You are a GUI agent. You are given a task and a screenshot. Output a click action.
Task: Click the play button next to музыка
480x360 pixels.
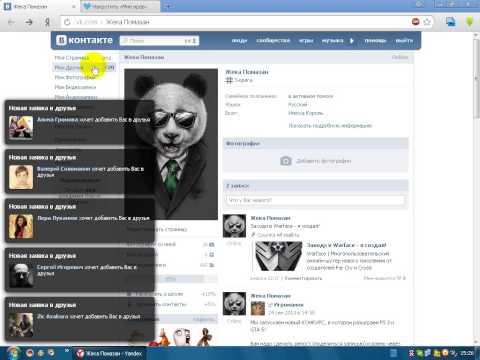click(352, 41)
